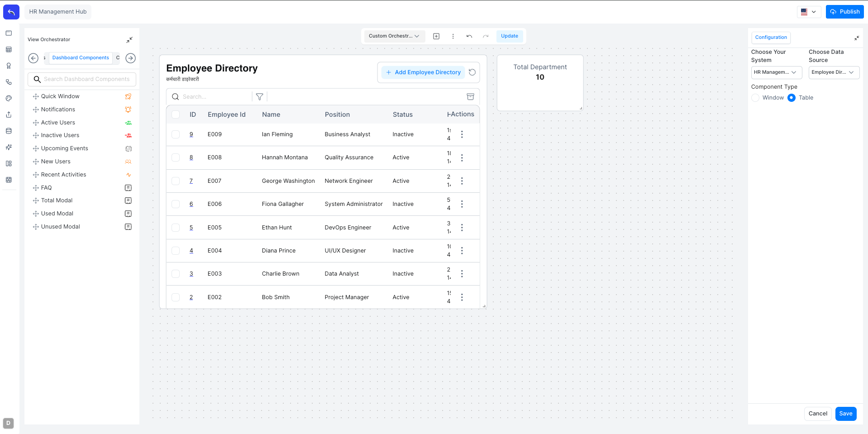Select the Window component type radio button
Image resolution: width=868 pixels, height=434 pixels.
[755, 98]
